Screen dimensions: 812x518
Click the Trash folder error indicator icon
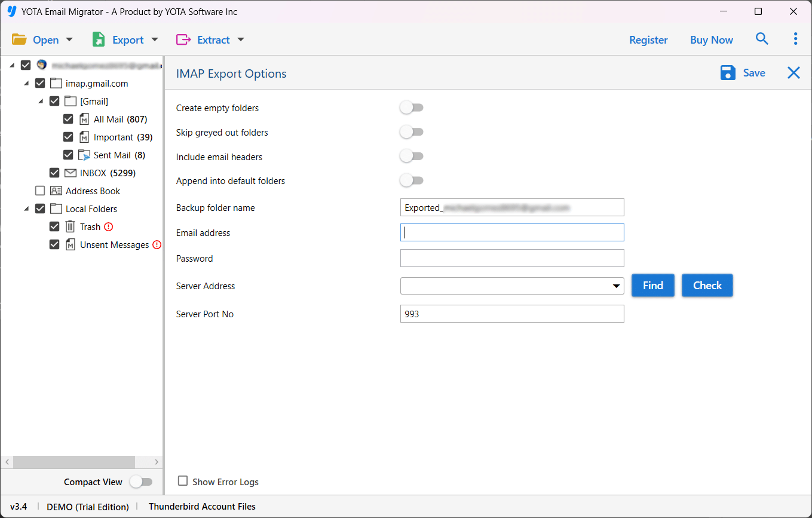coord(108,226)
